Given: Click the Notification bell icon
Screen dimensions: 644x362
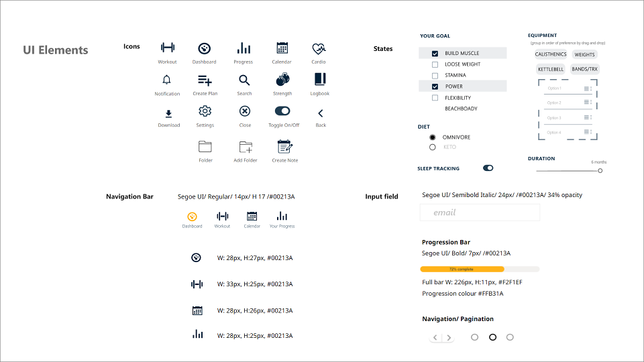Looking at the screenshot, I should (166, 80).
